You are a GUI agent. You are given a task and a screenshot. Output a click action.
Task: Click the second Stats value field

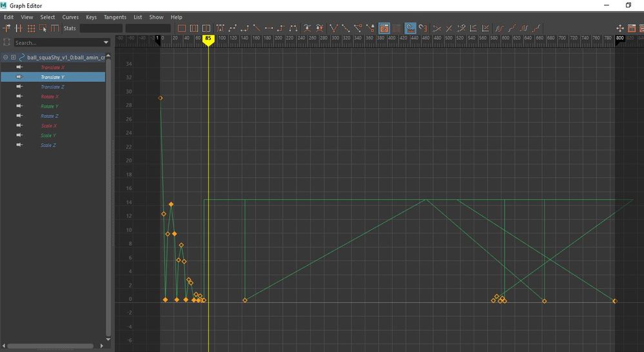148,28
